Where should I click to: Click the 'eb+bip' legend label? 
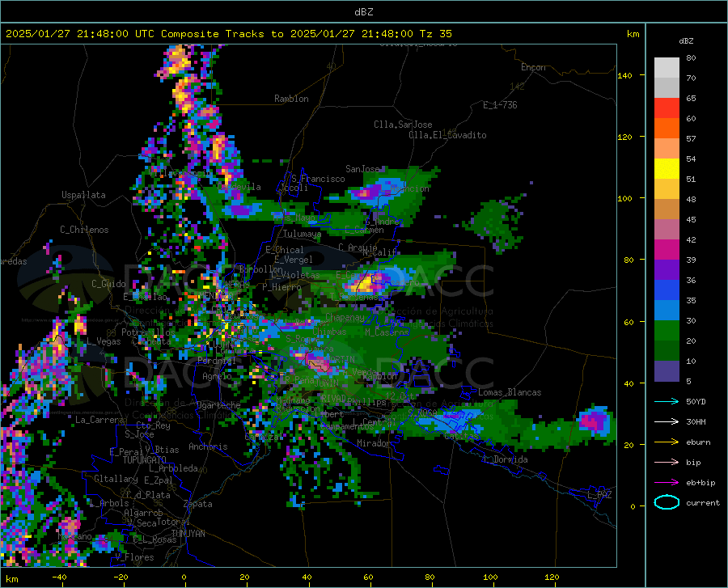(700, 483)
